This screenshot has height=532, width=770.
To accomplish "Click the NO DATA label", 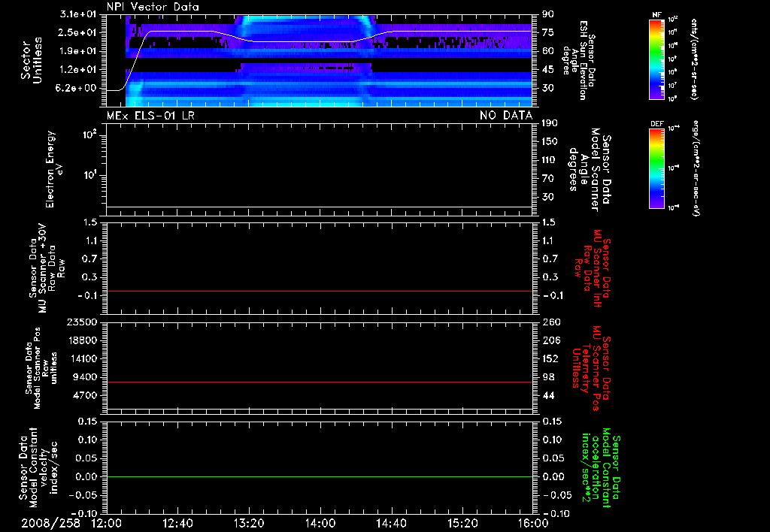I will (506, 116).
